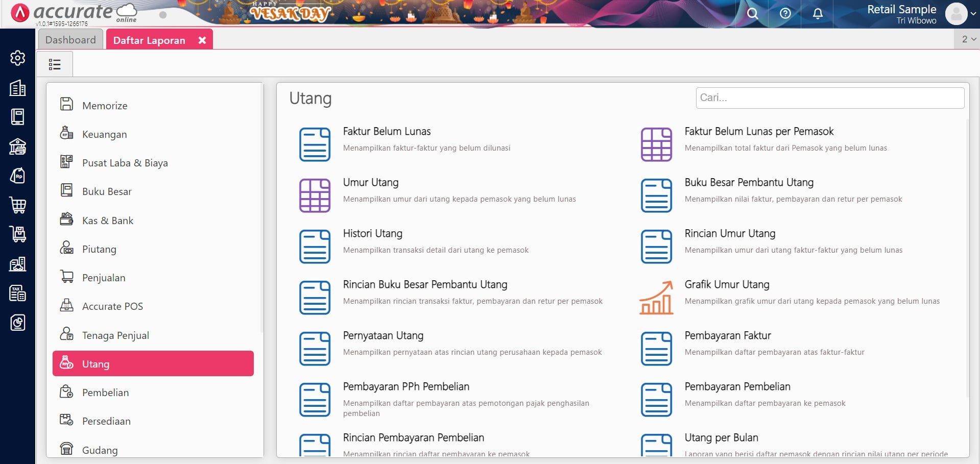Click the shopping cart sidebar icon
The image size is (980, 464).
coord(18,205)
